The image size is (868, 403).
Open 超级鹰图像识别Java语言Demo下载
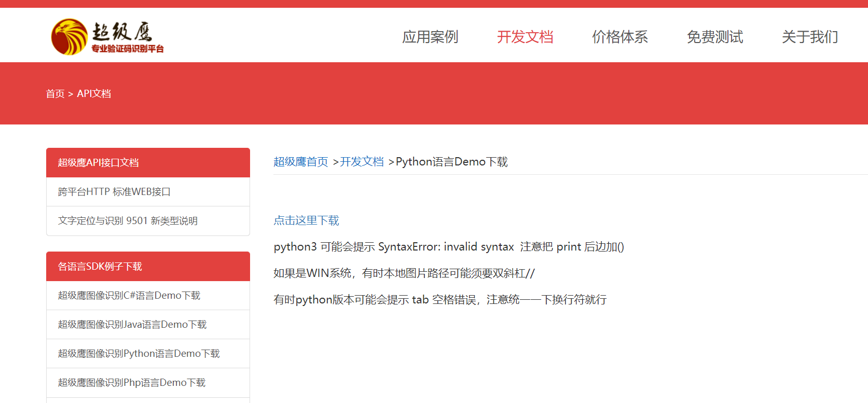148,325
